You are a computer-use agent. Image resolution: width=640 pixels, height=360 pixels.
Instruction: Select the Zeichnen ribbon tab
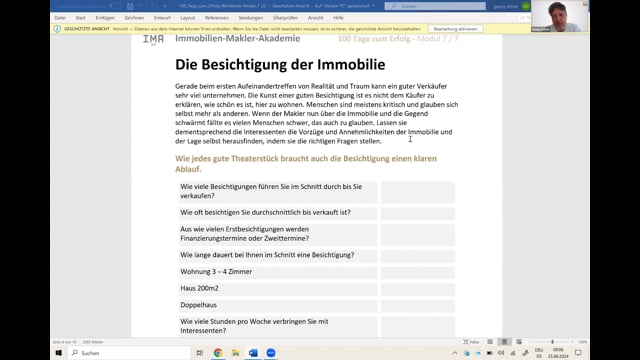coord(134,18)
